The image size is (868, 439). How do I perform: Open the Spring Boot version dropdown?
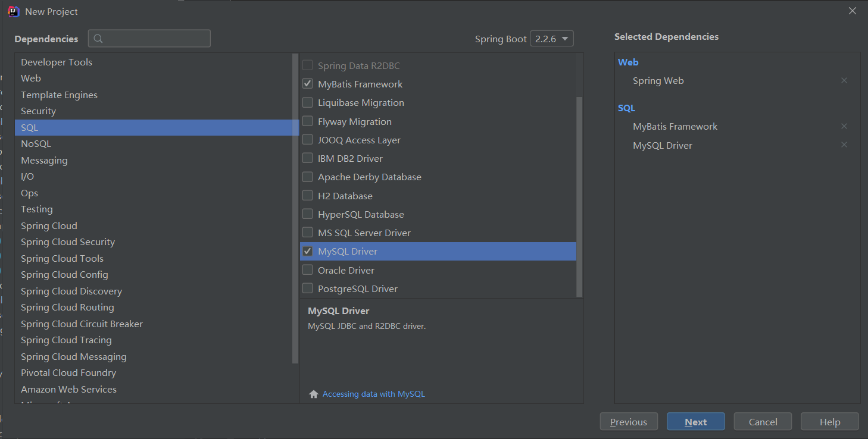(552, 39)
